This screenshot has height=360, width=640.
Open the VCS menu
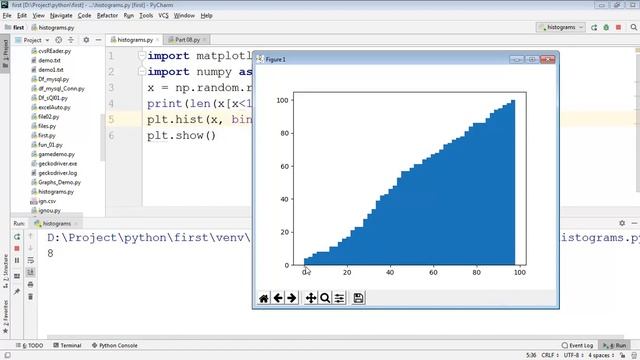coord(163,16)
